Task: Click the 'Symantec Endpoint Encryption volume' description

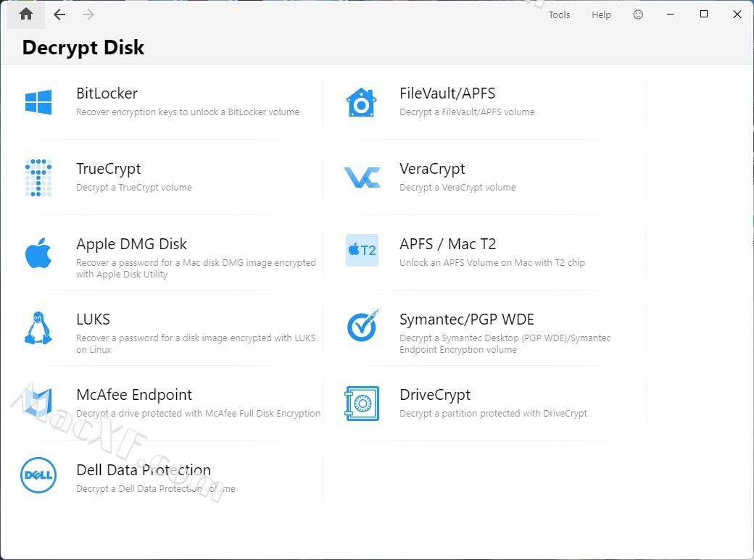Action: [505, 343]
